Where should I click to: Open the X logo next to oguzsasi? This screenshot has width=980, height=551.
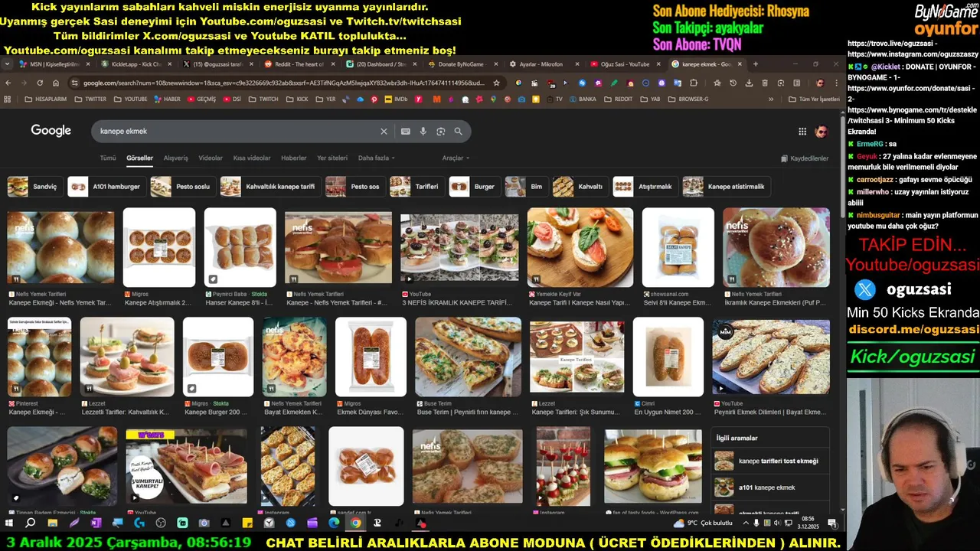pyautogui.click(x=865, y=289)
